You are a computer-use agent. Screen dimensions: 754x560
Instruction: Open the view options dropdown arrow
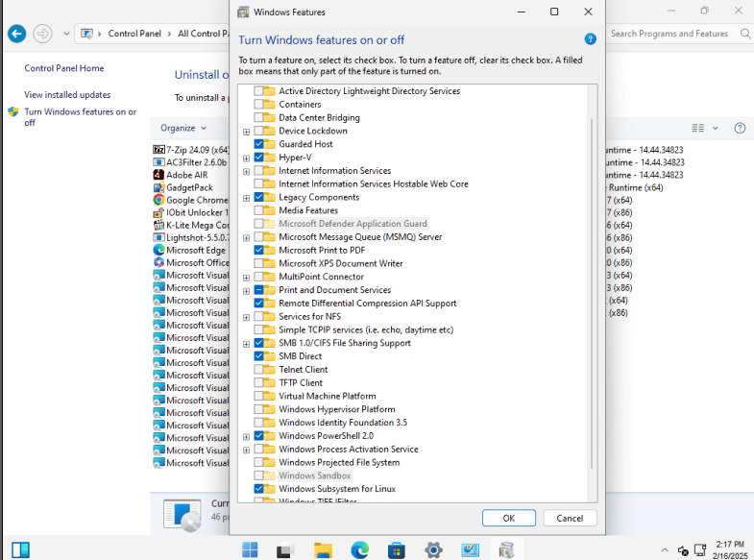point(715,128)
